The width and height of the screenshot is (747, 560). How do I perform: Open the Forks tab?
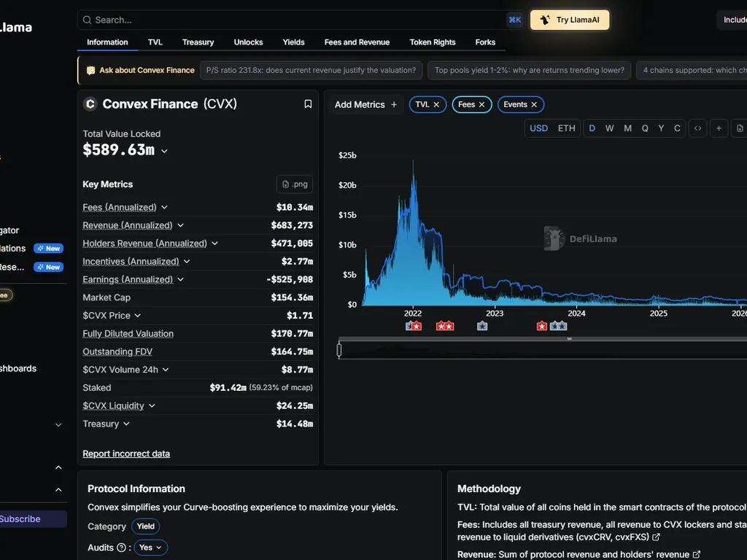coord(485,42)
